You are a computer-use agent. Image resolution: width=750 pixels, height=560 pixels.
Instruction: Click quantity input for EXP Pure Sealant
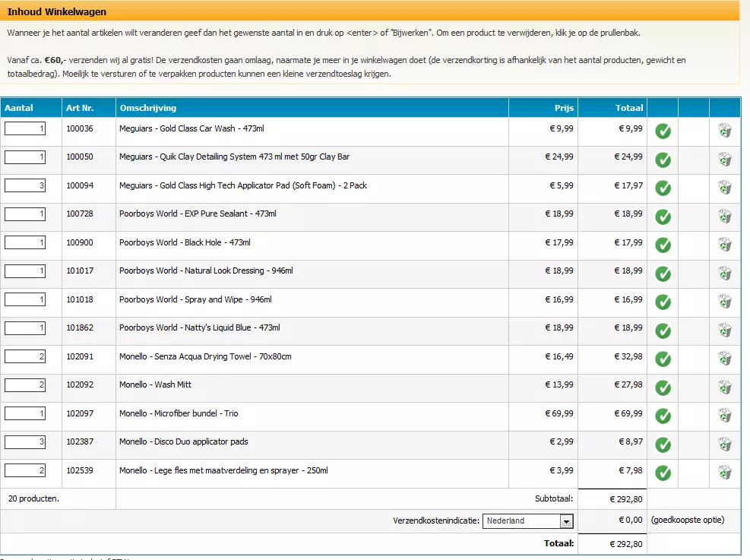25,214
